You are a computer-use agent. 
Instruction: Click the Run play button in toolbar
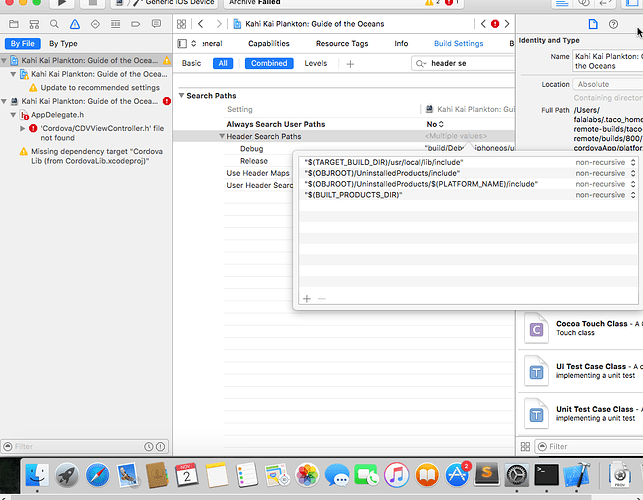62,3
